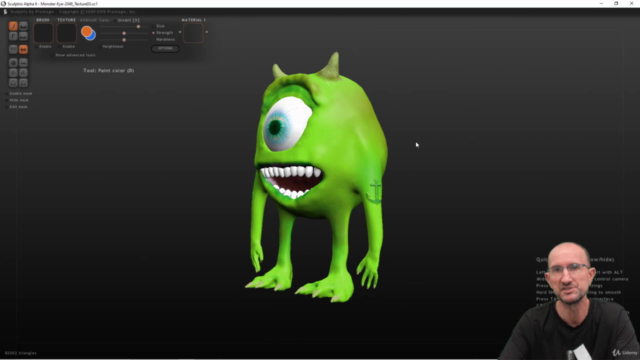Image resolution: width=640 pixels, height=360 pixels.
Task: Toggle the Enable mask checkbox
Action: pyautogui.click(x=7, y=93)
